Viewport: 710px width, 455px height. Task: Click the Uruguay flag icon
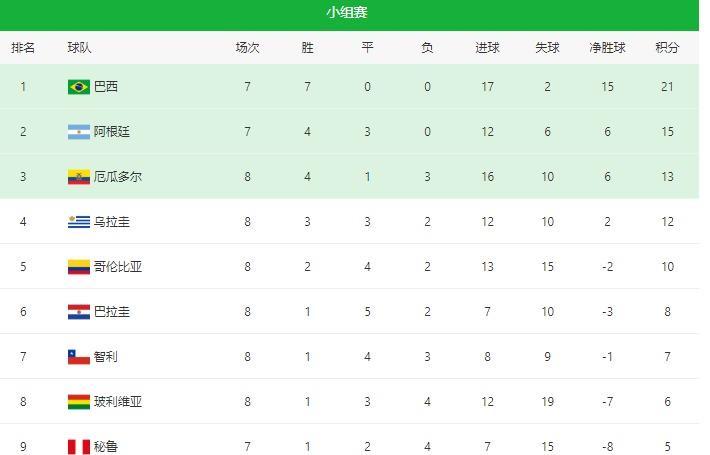(79, 222)
